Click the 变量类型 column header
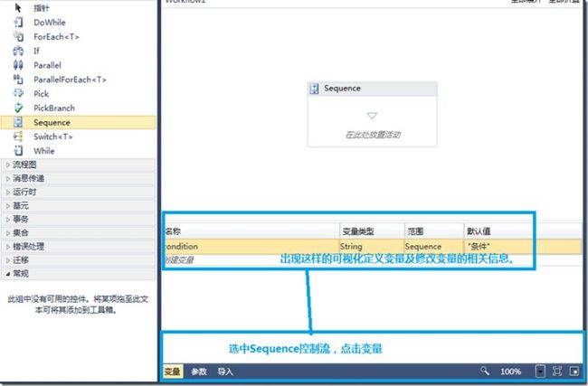Screen dimensions: 588x386 tap(372, 231)
